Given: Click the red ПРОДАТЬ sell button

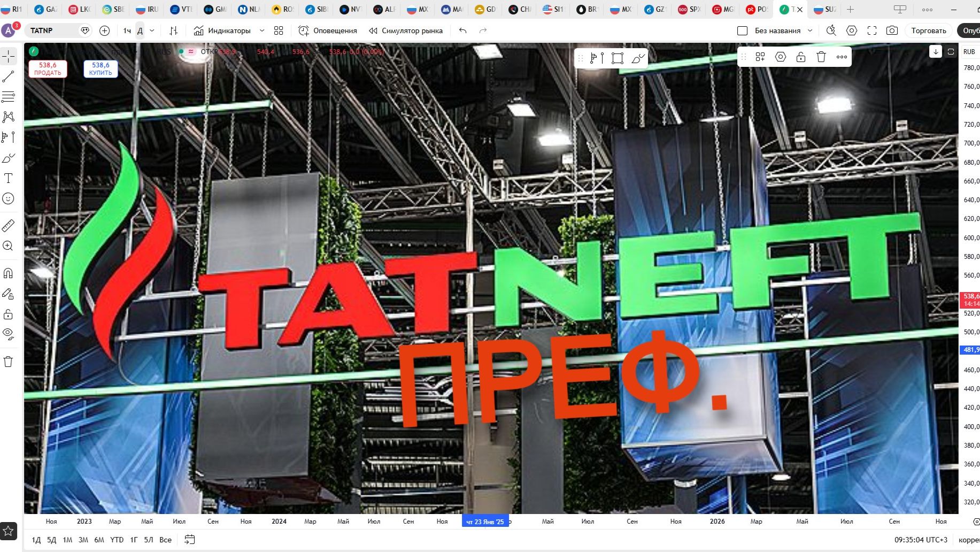Looking at the screenshot, I should (48, 68).
